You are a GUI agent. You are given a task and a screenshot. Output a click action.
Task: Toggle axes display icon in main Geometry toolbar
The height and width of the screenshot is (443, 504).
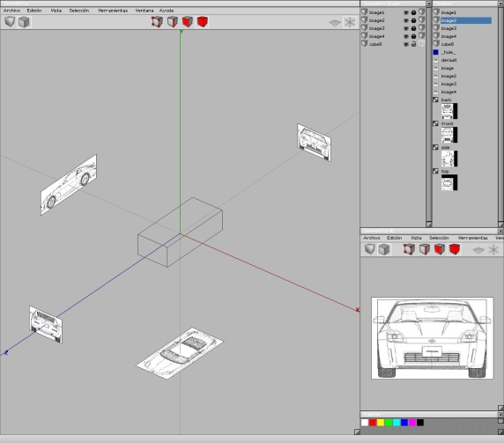[350, 22]
